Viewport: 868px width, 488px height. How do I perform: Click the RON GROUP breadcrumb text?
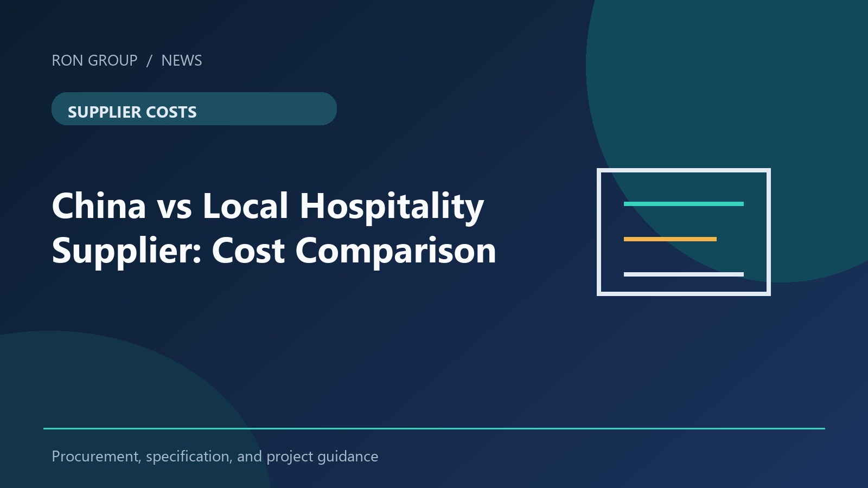(94, 60)
